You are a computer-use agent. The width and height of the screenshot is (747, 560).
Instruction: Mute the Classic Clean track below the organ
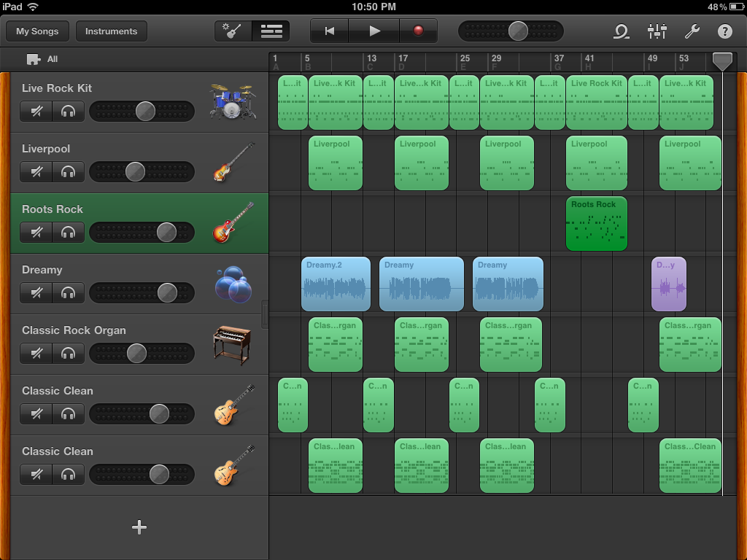(x=36, y=414)
